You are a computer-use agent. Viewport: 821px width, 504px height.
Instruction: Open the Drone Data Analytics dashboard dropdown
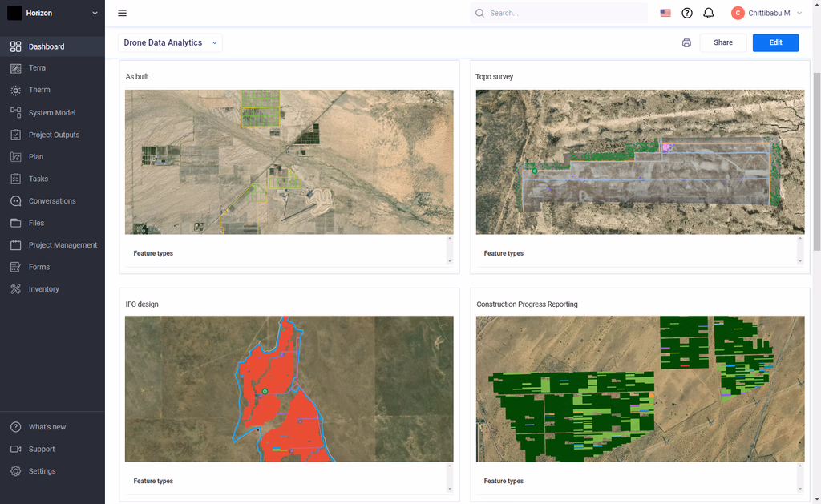(170, 43)
